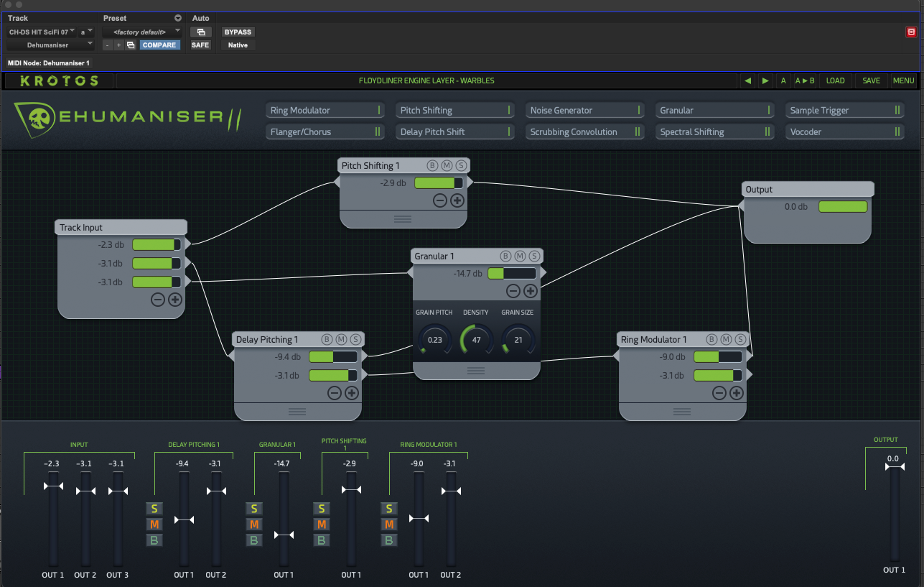This screenshot has height=587, width=924.
Task: Bypass Ring Modulator 1 in the mixer
Action: coord(388,540)
